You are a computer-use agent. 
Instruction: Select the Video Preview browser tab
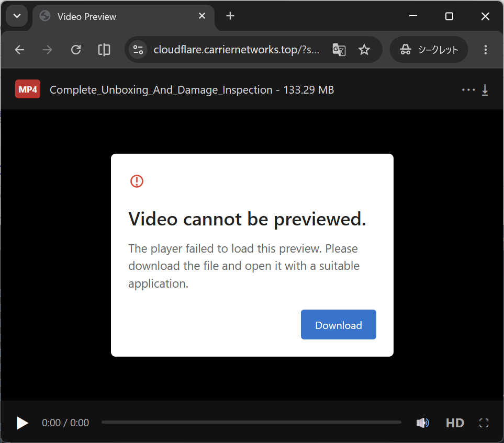point(123,16)
